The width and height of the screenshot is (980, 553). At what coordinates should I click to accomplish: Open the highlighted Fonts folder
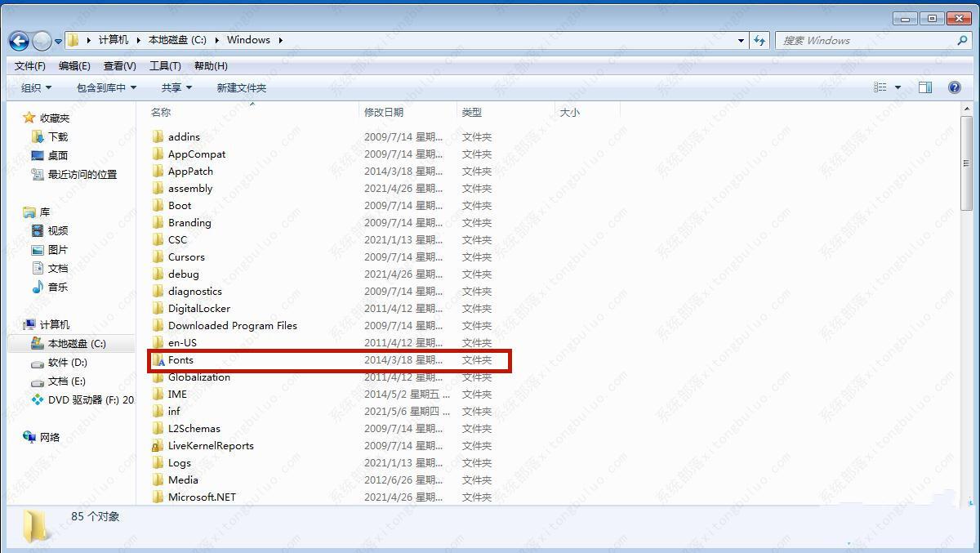pos(180,359)
